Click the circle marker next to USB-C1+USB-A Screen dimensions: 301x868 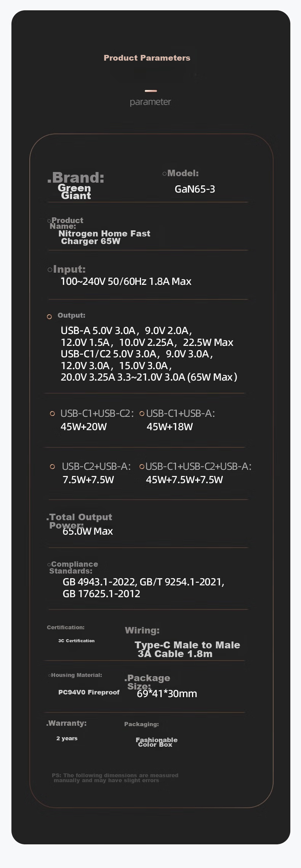[142, 413]
